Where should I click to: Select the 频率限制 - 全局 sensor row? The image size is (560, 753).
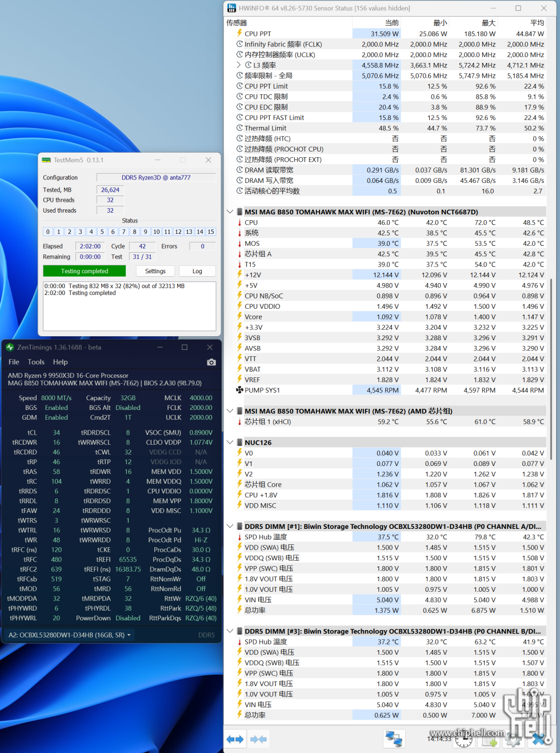(386, 75)
